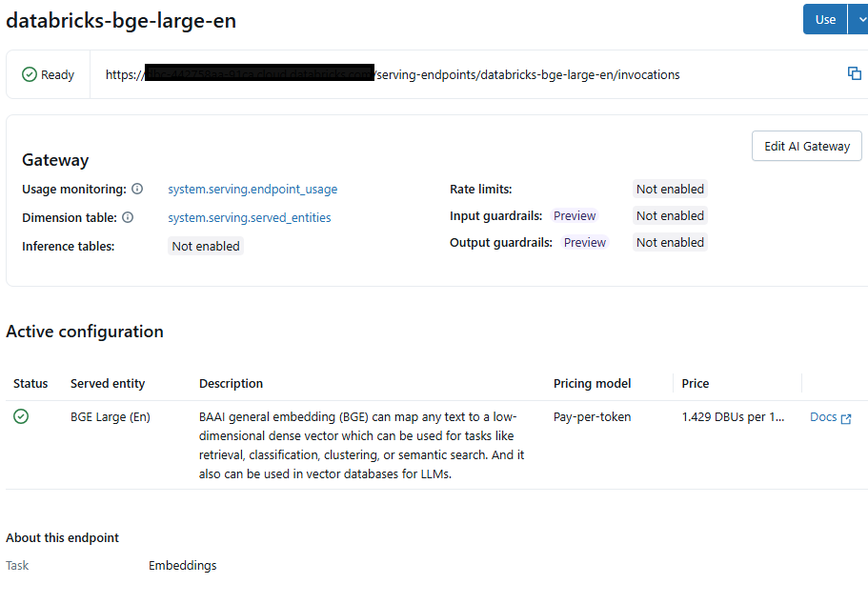Click the green Ready status check icon
The image size is (868, 604).
[x=30, y=74]
